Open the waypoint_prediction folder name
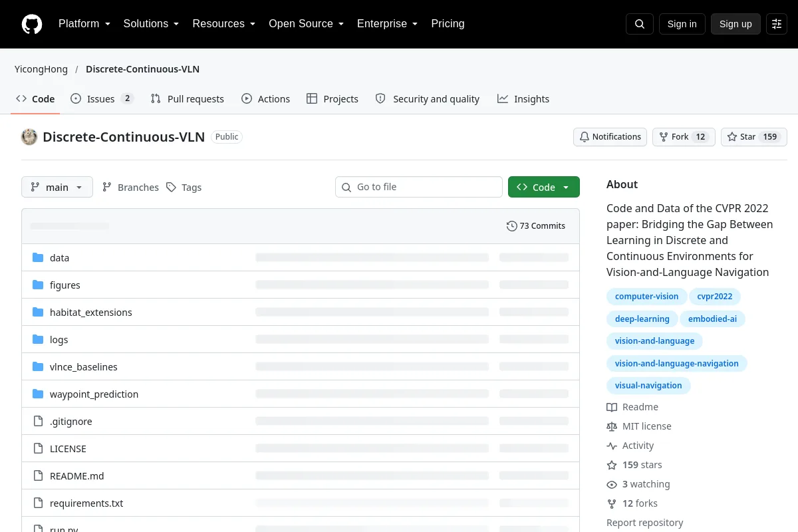 (x=94, y=394)
